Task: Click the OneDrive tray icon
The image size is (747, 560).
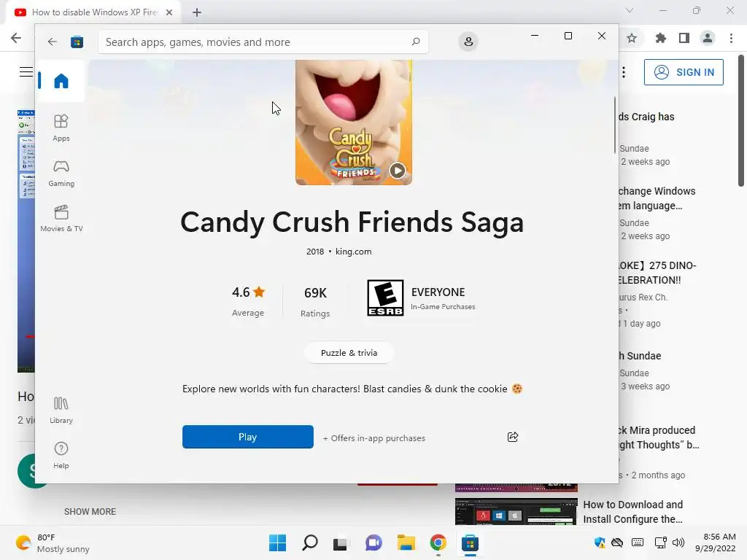Action: tap(617, 542)
